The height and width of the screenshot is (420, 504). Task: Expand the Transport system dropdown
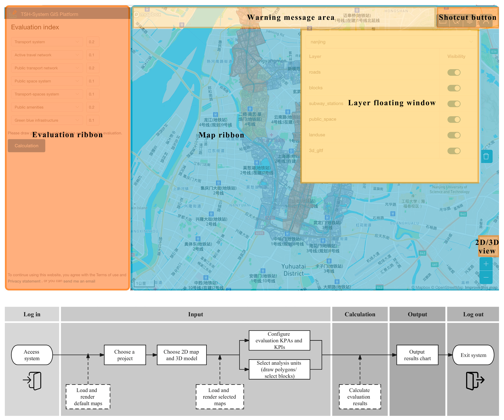[x=47, y=42]
